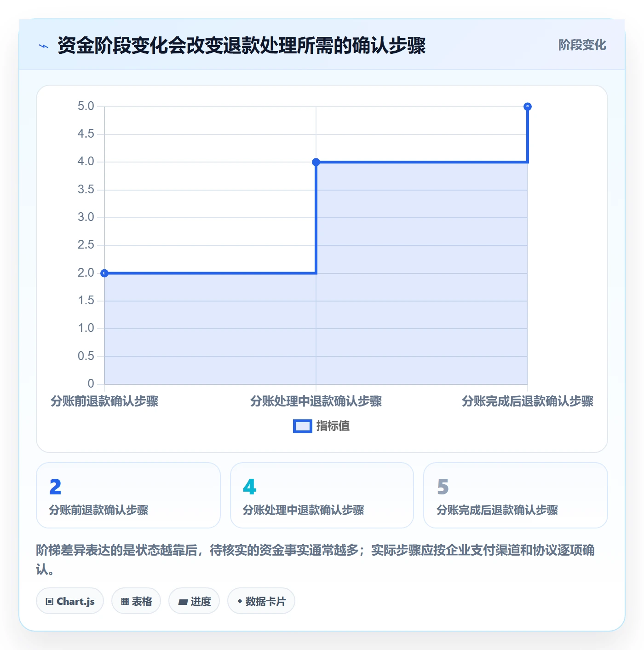Click the bar icon in the 进度 chip
The image size is (644, 650).
(183, 602)
